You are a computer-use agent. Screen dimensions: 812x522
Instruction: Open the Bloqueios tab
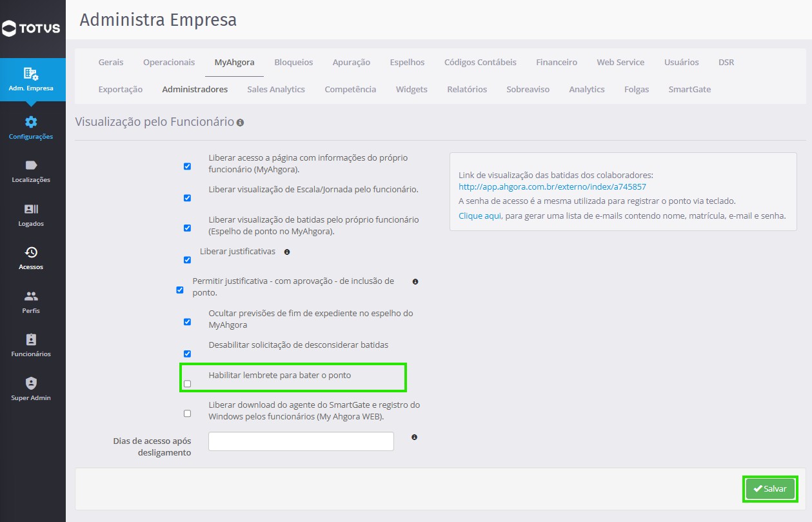293,63
